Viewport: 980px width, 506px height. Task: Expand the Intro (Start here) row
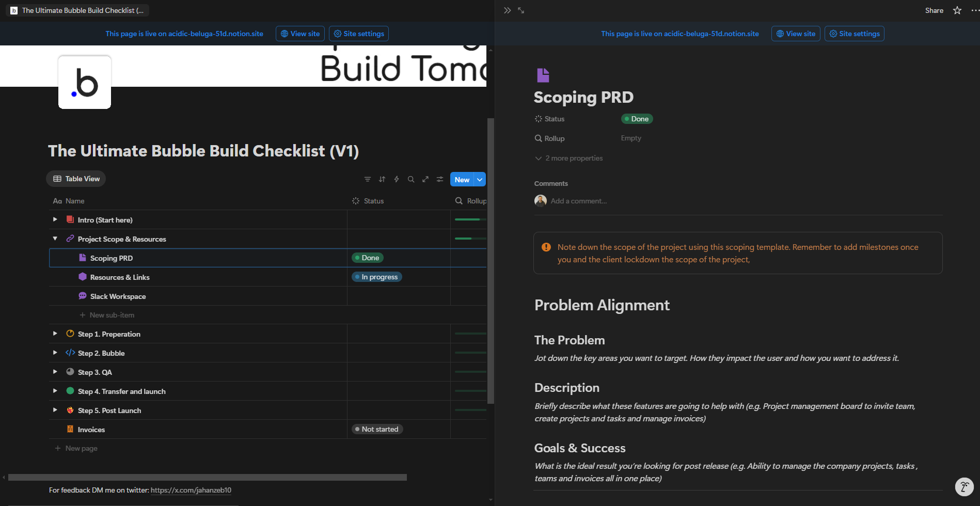55,219
